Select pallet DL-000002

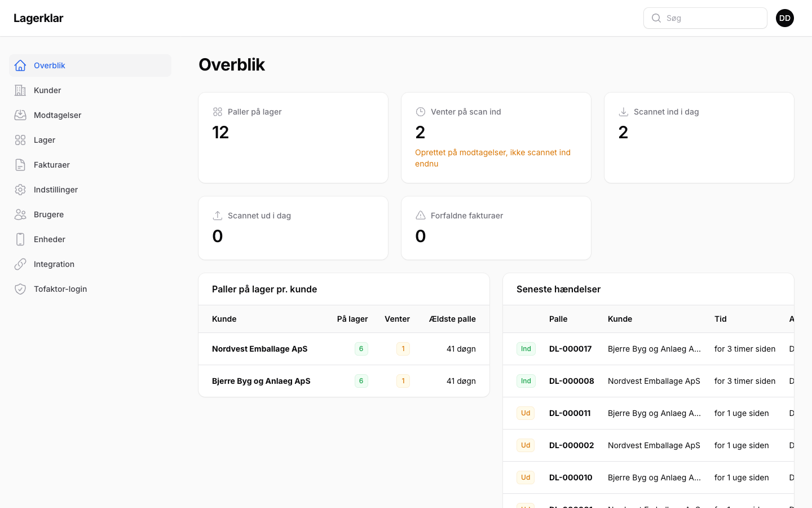click(x=572, y=445)
